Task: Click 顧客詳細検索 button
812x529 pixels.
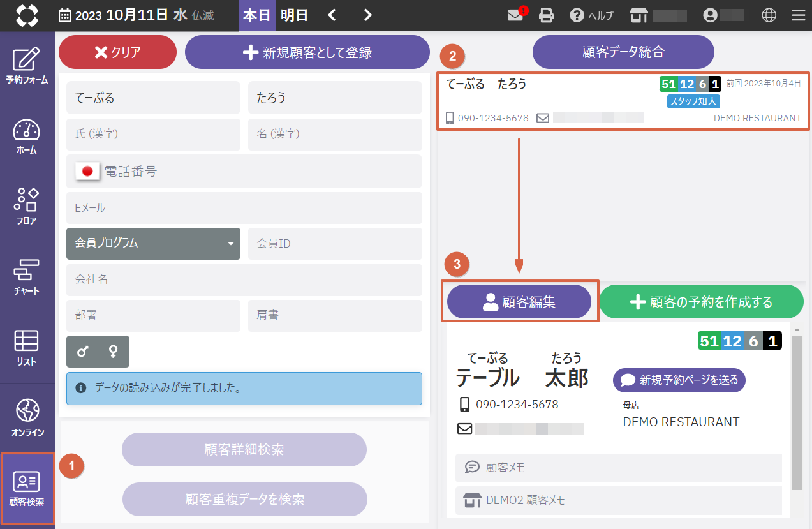Action: (x=244, y=449)
